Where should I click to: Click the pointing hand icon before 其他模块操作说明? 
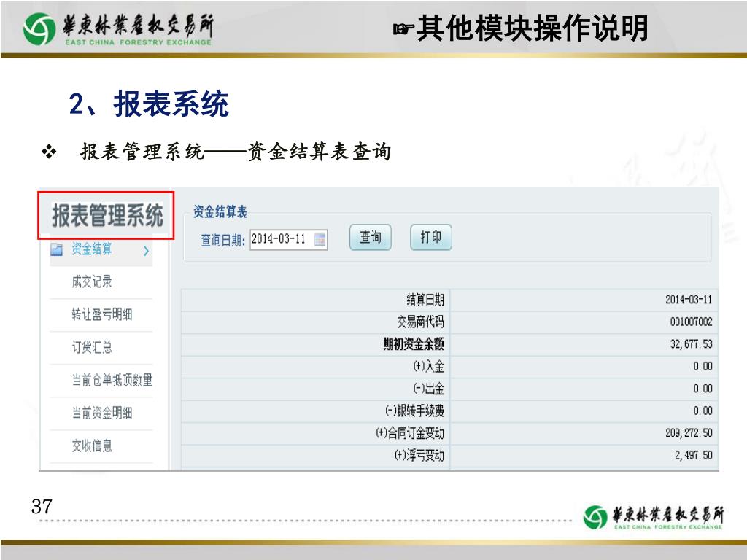(403, 30)
